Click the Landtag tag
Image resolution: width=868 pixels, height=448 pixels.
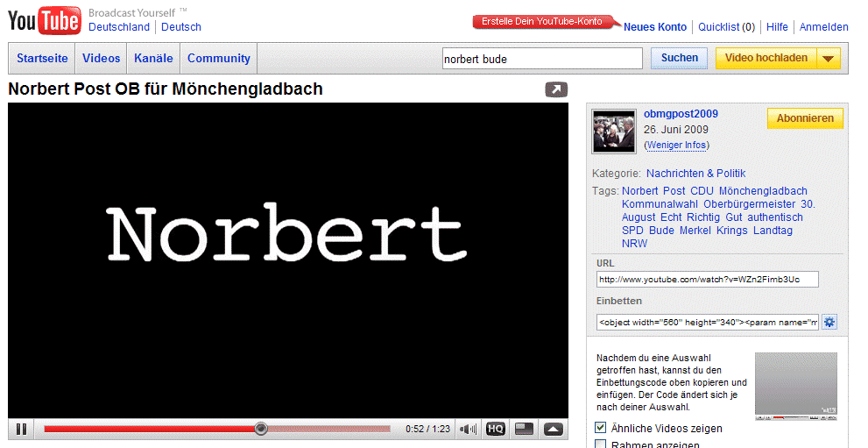773,231
